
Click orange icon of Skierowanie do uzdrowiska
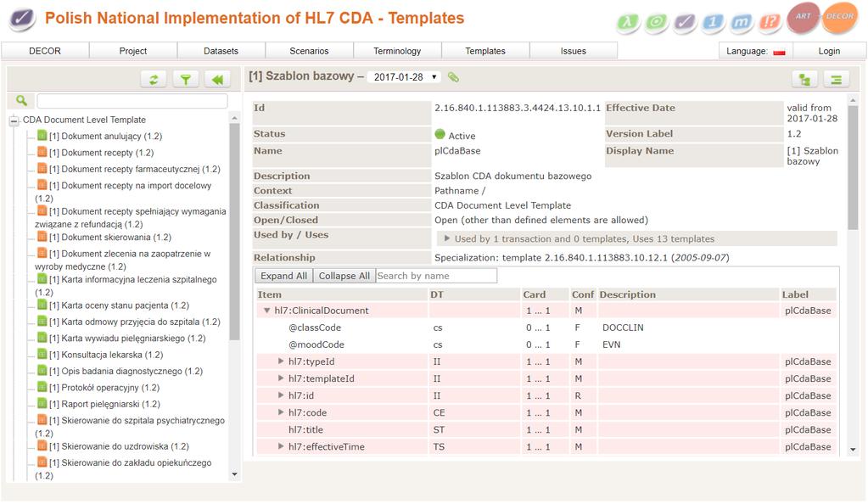tap(42, 445)
